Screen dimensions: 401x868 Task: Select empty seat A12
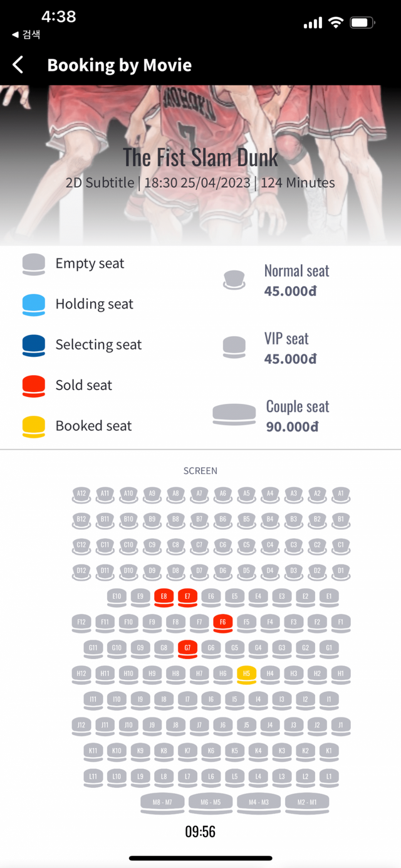click(81, 494)
